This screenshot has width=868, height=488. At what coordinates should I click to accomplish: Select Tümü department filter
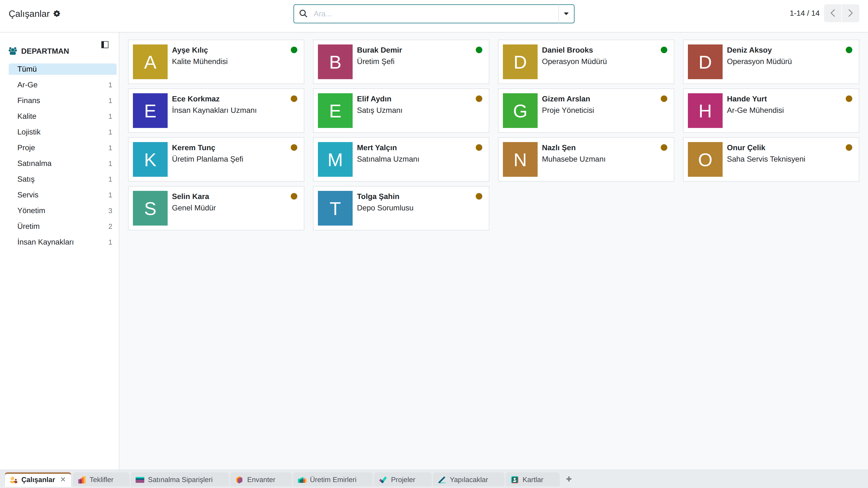pos(63,69)
